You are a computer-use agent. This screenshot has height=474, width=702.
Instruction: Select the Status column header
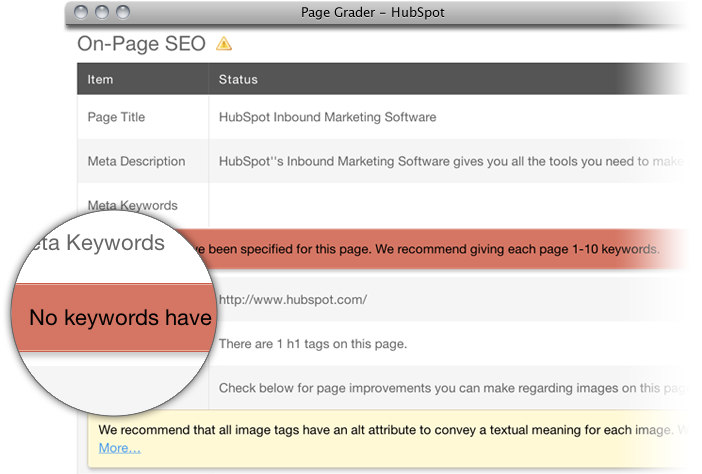click(238, 79)
